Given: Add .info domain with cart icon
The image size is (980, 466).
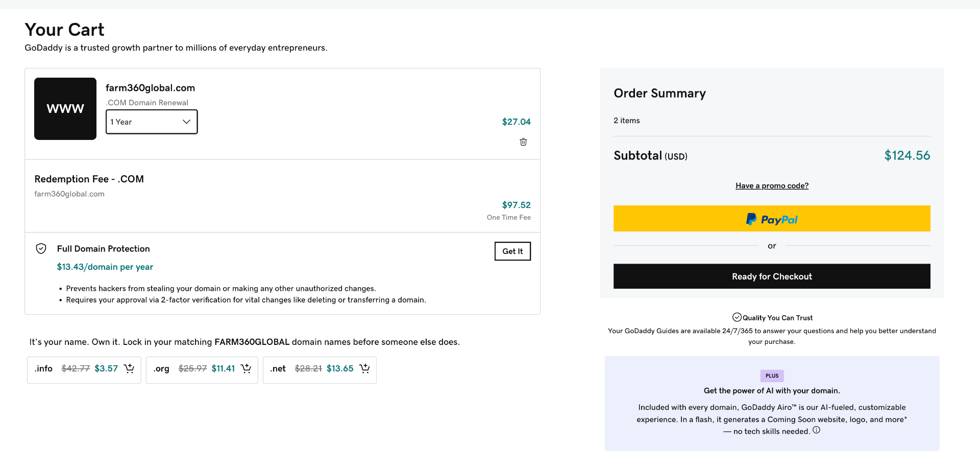Looking at the screenshot, I should (129, 368).
